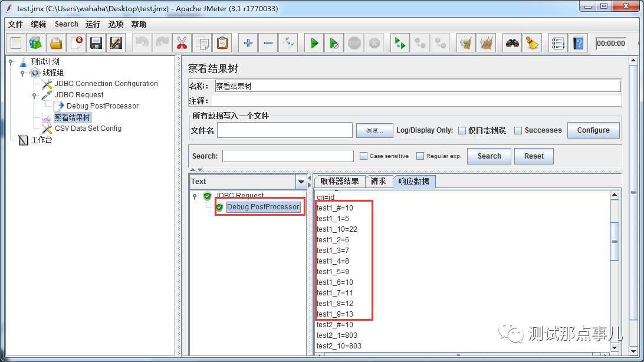Open the Text renderer dropdown
Image resolution: width=644 pixels, height=362 pixels.
[301, 182]
